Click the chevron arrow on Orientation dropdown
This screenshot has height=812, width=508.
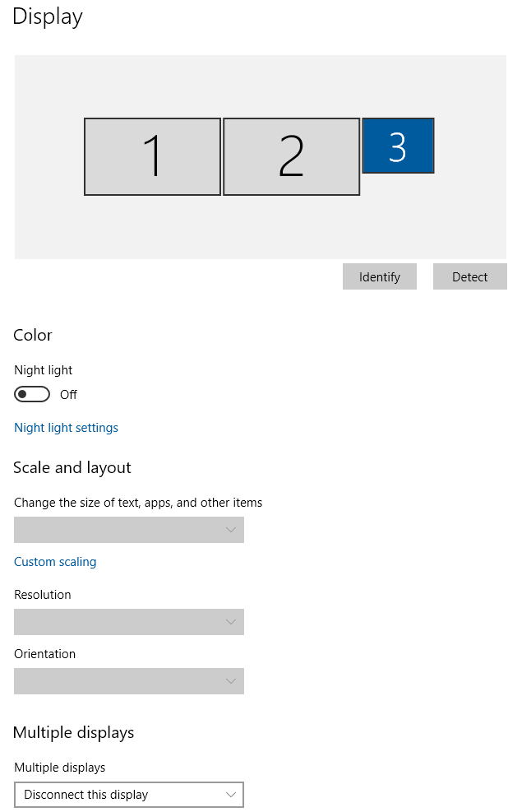pyautogui.click(x=231, y=681)
